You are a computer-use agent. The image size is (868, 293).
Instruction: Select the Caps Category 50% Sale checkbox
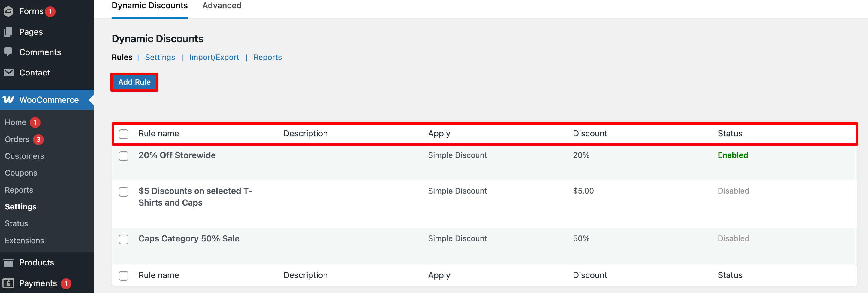point(124,239)
